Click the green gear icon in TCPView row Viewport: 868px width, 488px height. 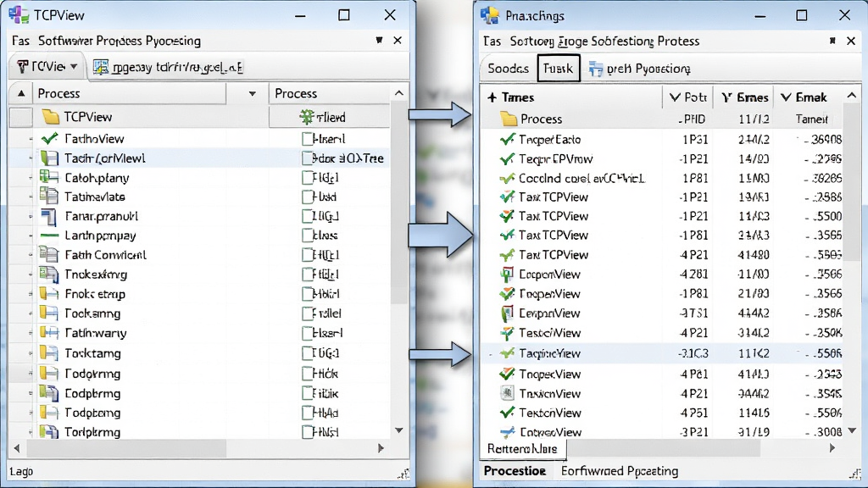tap(306, 117)
